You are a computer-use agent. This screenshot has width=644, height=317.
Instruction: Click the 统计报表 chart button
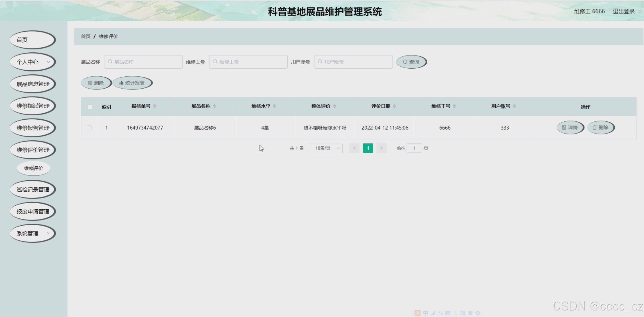click(x=132, y=83)
